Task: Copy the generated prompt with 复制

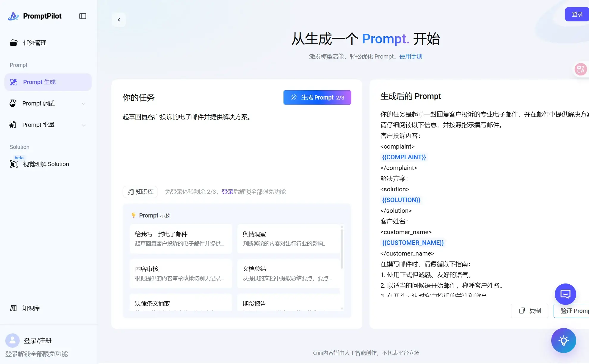Action: click(x=530, y=311)
